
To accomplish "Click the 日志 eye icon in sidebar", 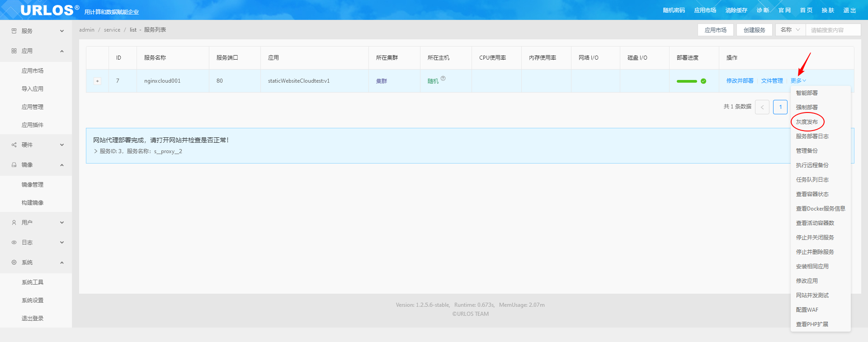I will [x=14, y=243].
